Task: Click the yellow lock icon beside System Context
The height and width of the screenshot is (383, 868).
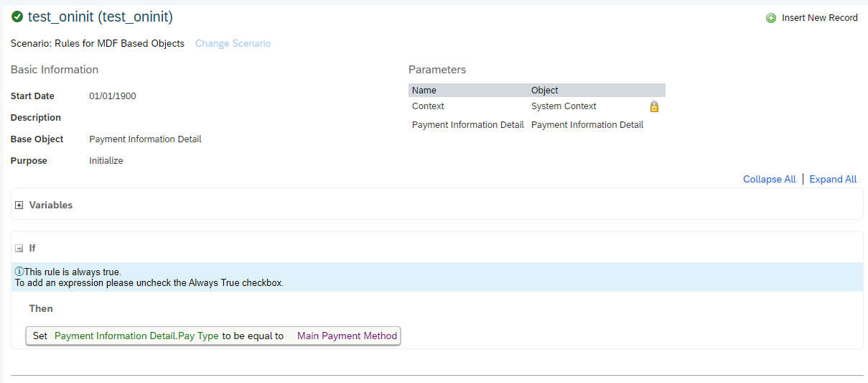Action: [654, 106]
